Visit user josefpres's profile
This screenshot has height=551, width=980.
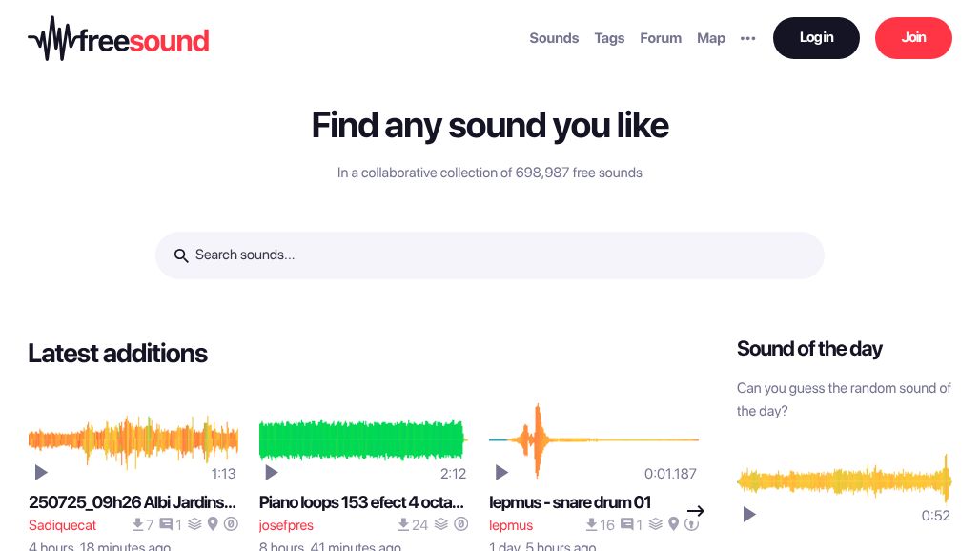pyautogui.click(x=286, y=525)
